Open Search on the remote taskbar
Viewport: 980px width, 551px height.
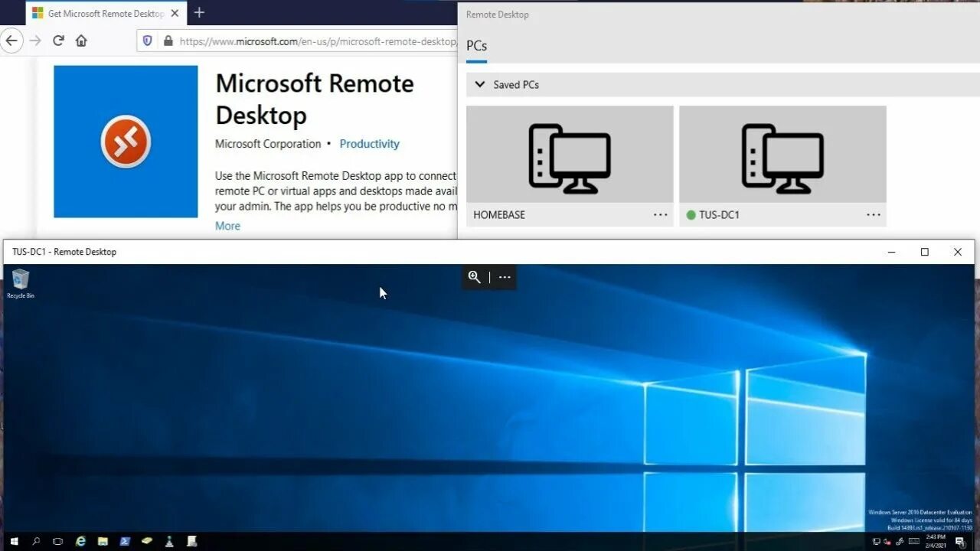pyautogui.click(x=36, y=542)
